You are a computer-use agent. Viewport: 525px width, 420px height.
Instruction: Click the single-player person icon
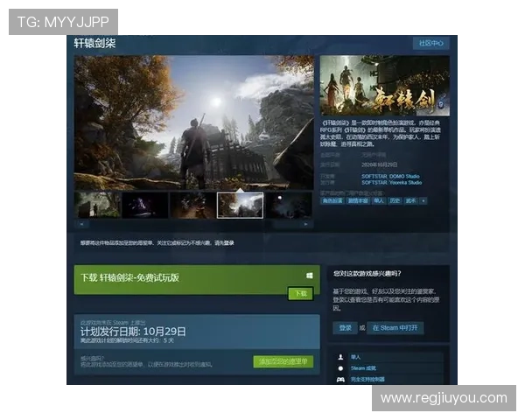tap(339, 357)
